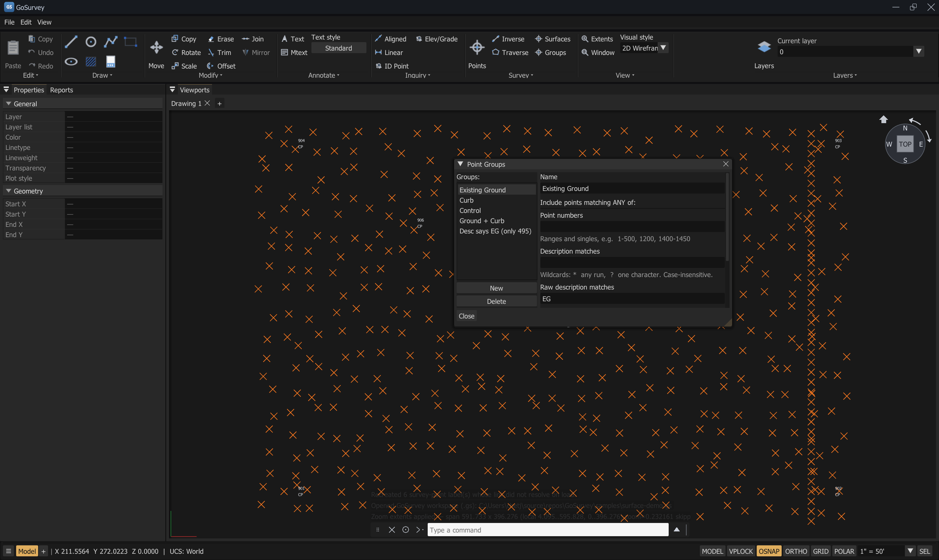This screenshot has width=939, height=560.
Task: Toggle POLAR tracking in status bar
Action: point(844,551)
